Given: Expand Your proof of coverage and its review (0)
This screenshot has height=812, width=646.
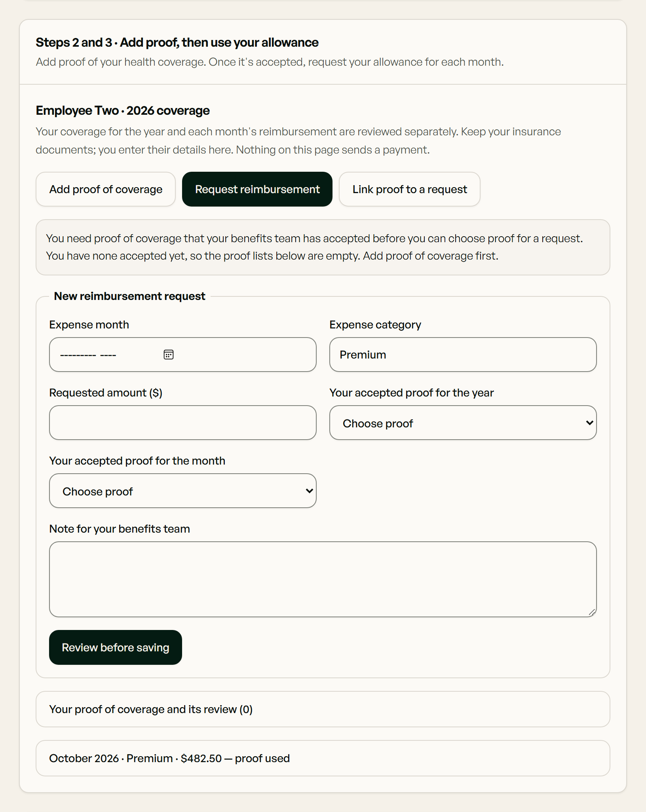Looking at the screenshot, I should point(323,709).
